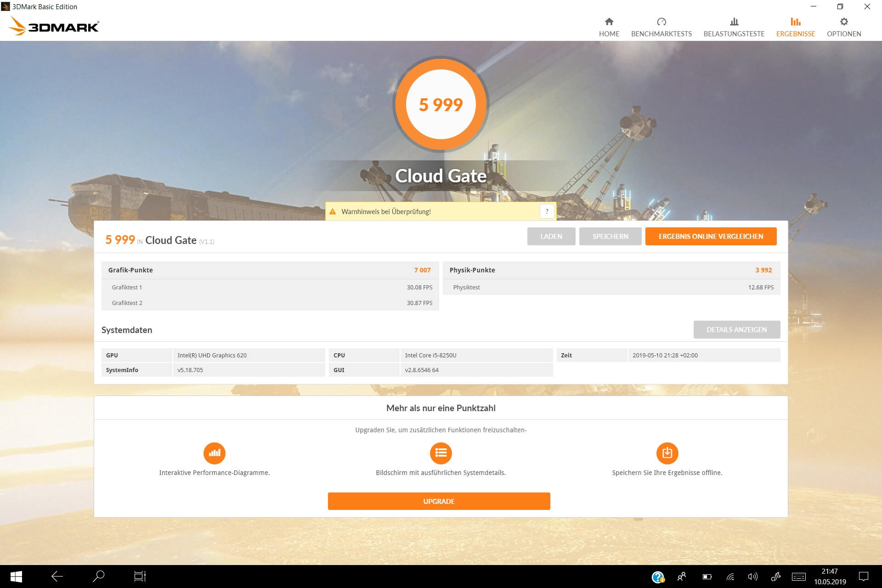Click Ergebnis Online Vergleichen button
Screen dimensions: 882x588
pos(711,236)
